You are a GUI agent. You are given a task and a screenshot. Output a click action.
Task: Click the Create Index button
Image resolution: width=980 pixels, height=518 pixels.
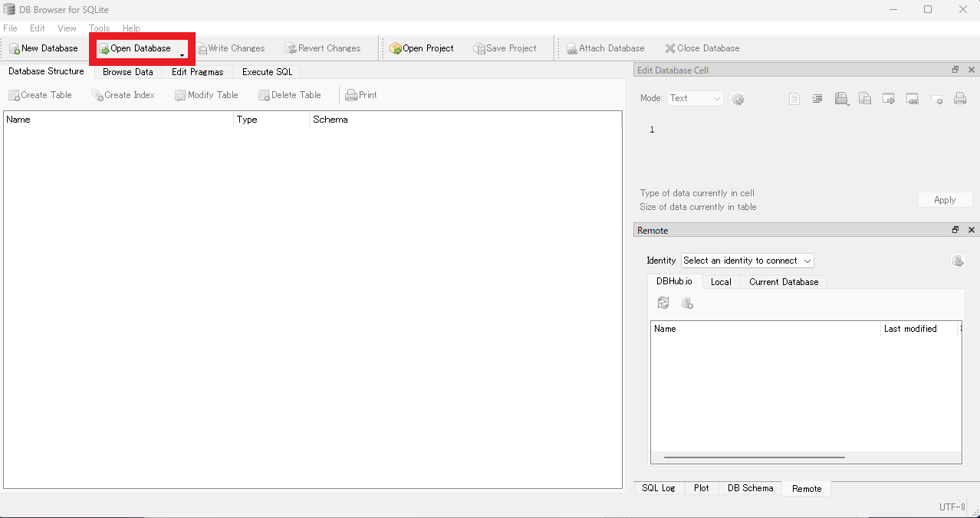click(123, 95)
